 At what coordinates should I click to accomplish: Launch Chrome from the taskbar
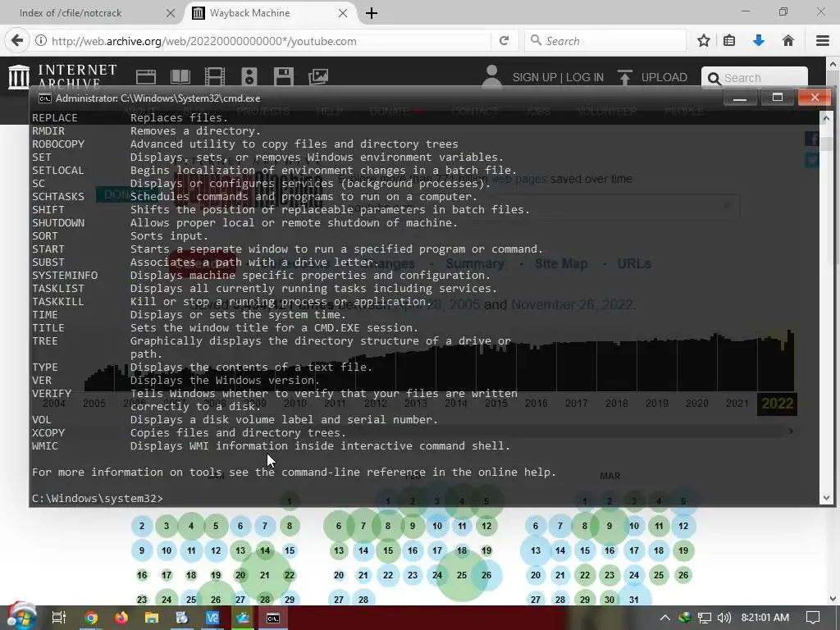tap(91, 618)
